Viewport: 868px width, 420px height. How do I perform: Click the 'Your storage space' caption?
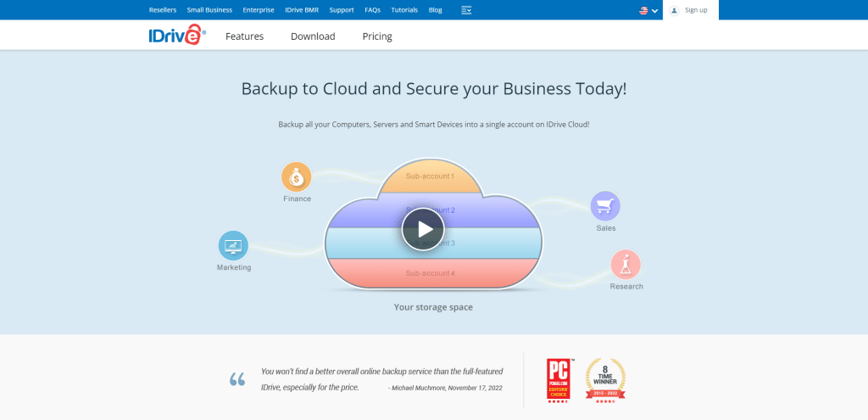click(433, 307)
